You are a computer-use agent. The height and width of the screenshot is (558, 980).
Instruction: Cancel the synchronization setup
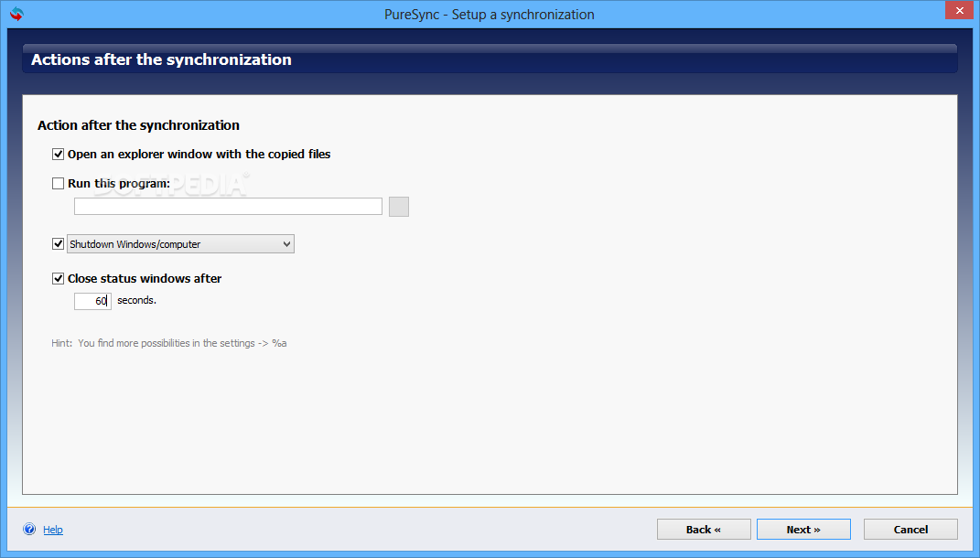tap(910, 530)
